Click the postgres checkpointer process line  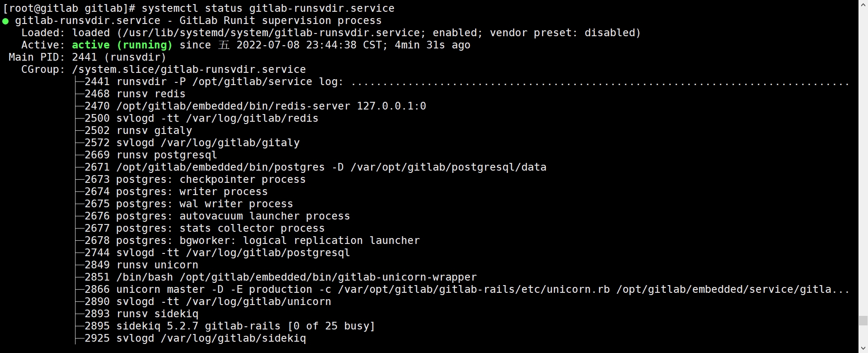(195, 180)
